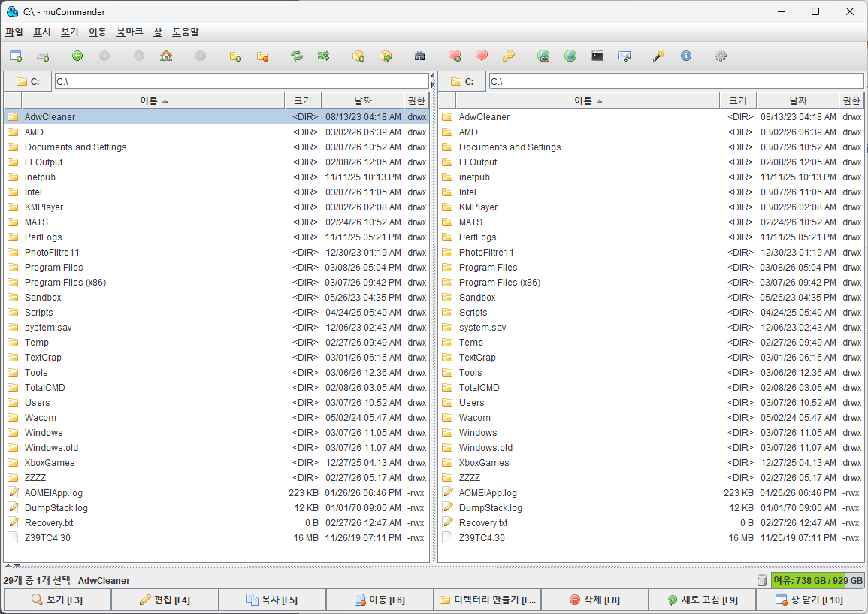Image resolution: width=868 pixels, height=614 pixels.
Task: Open preferences gear icon in toolbar
Action: (x=720, y=56)
